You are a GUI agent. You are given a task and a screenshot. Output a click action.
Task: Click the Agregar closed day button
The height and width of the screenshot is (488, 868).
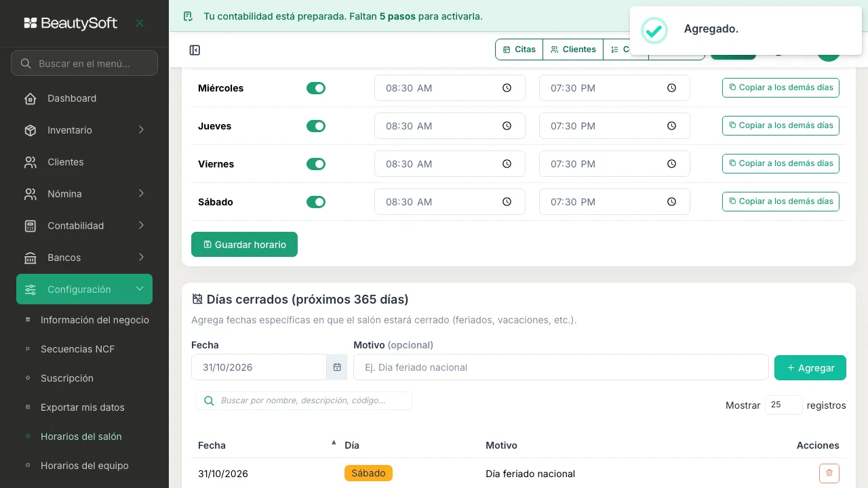coord(810,368)
